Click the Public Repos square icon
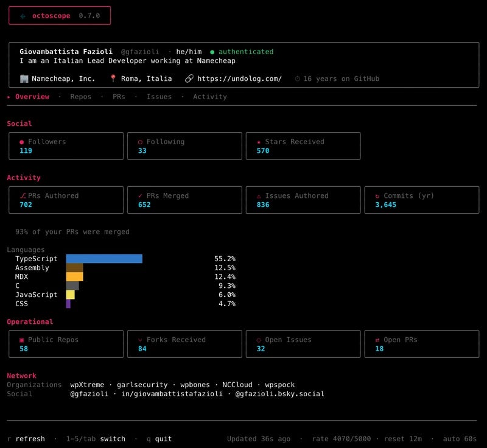 point(21,340)
